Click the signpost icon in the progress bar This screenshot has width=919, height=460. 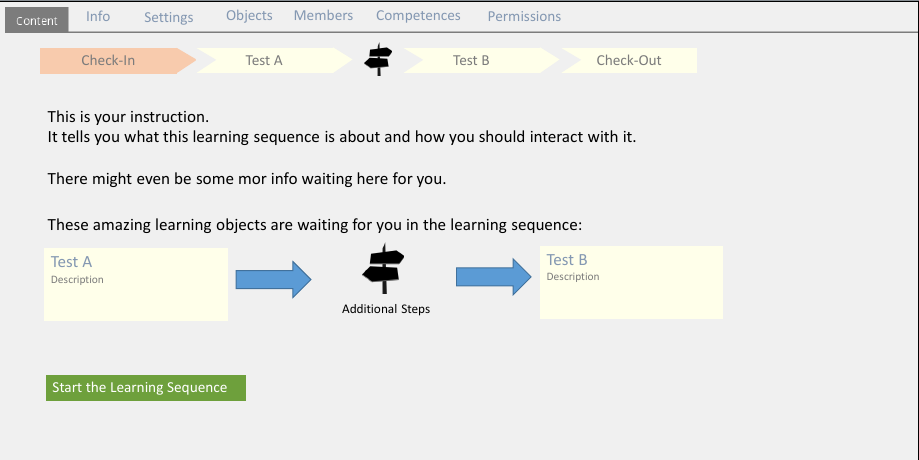pyautogui.click(x=378, y=60)
